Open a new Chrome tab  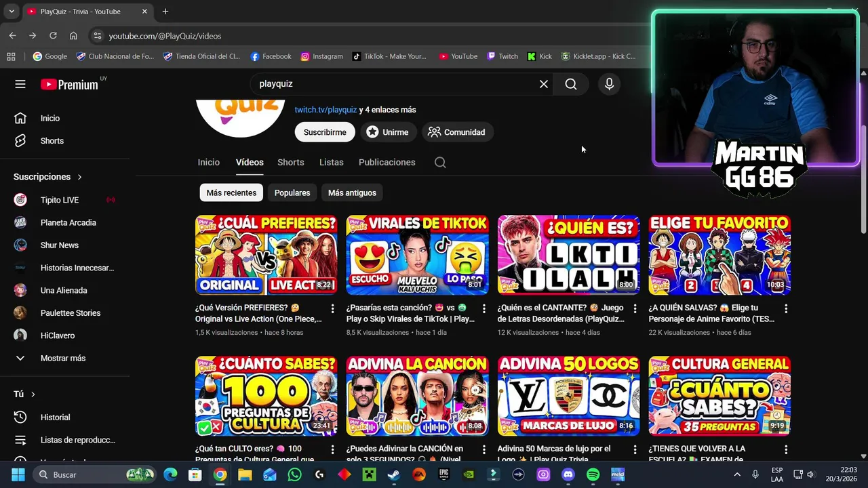[165, 12]
